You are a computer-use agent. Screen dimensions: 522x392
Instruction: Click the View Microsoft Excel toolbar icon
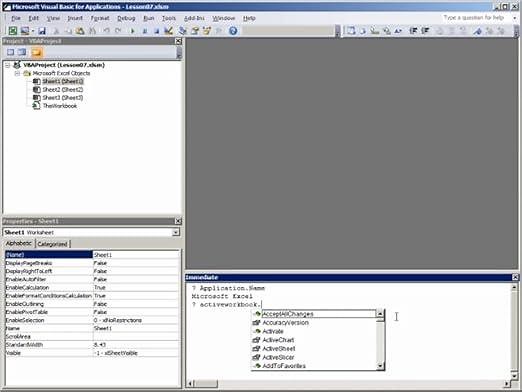[13, 31]
